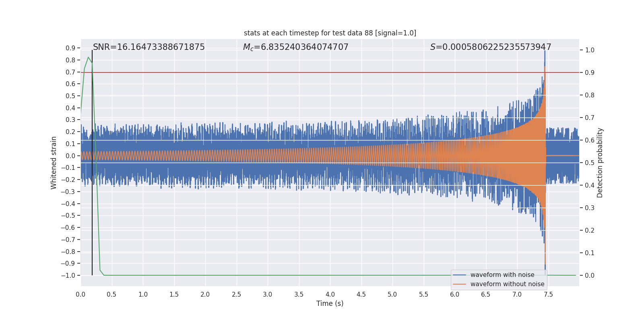This screenshot has height=322, width=644.
Task: Click the orange legend line swatch
Action: (x=459, y=284)
